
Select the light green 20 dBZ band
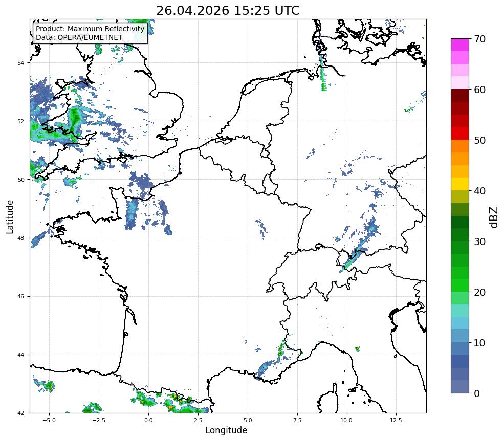459,298
